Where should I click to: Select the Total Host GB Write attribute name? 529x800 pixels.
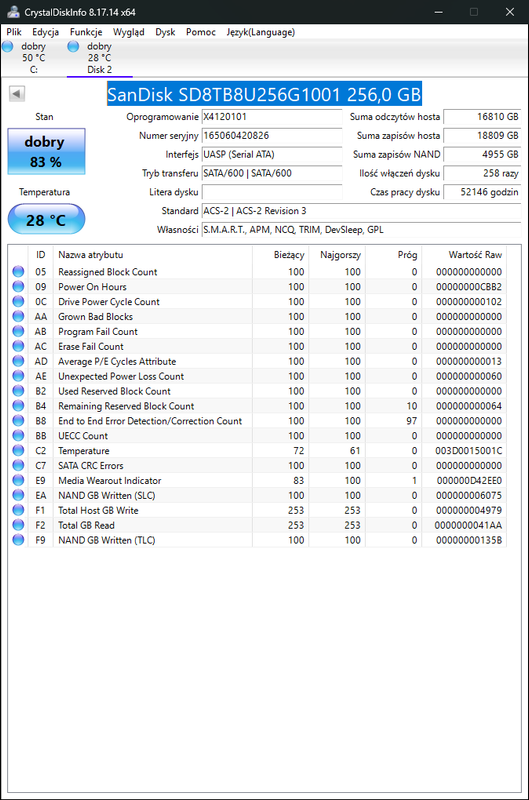pos(98,510)
